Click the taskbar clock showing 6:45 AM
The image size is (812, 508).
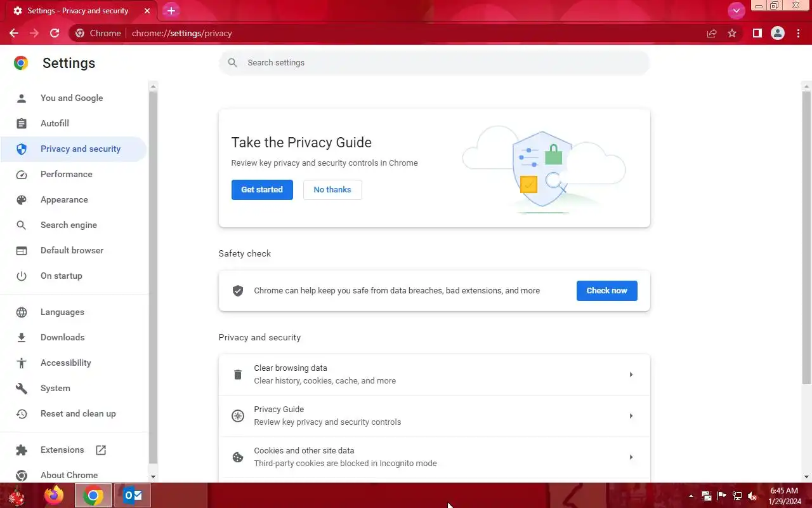pos(783,496)
